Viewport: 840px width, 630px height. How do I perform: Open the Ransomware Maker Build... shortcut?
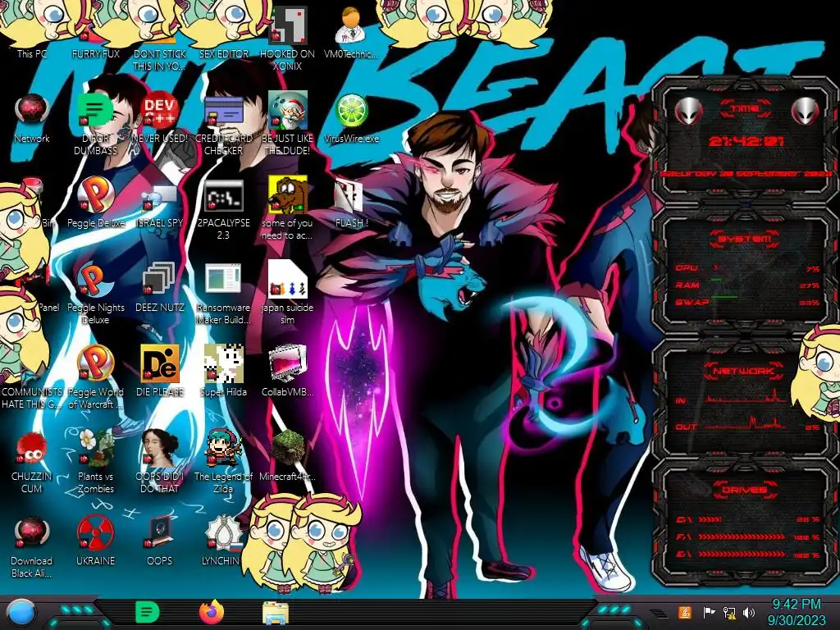(x=223, y=294)
